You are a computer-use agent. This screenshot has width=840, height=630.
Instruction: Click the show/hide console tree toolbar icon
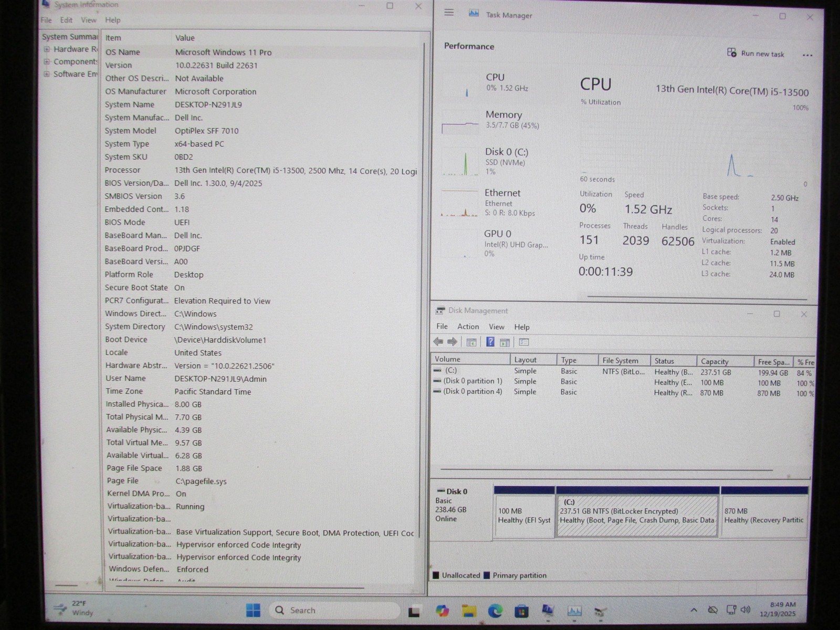pos(471,342)
